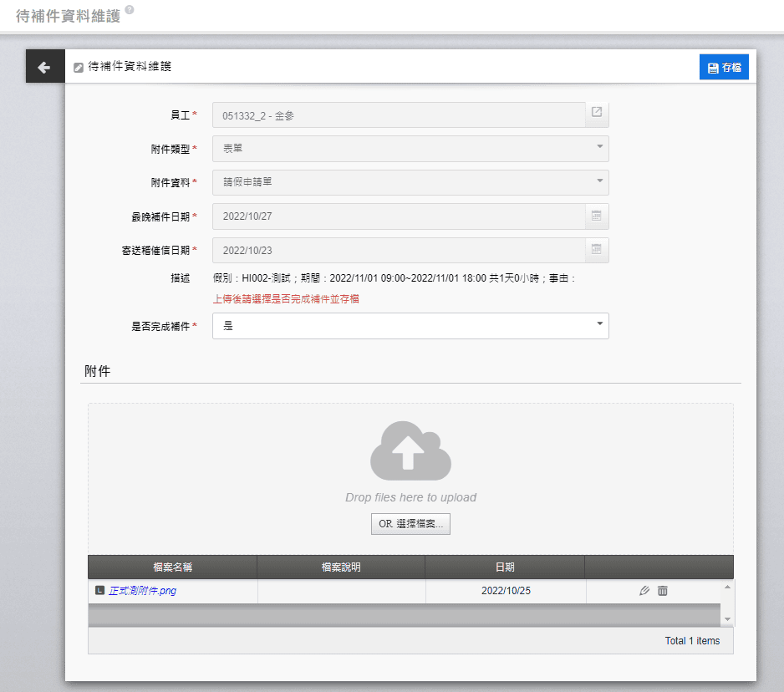Click the 存檔 save button
This screenshot has height=692, width=784.
coord(724,68)
